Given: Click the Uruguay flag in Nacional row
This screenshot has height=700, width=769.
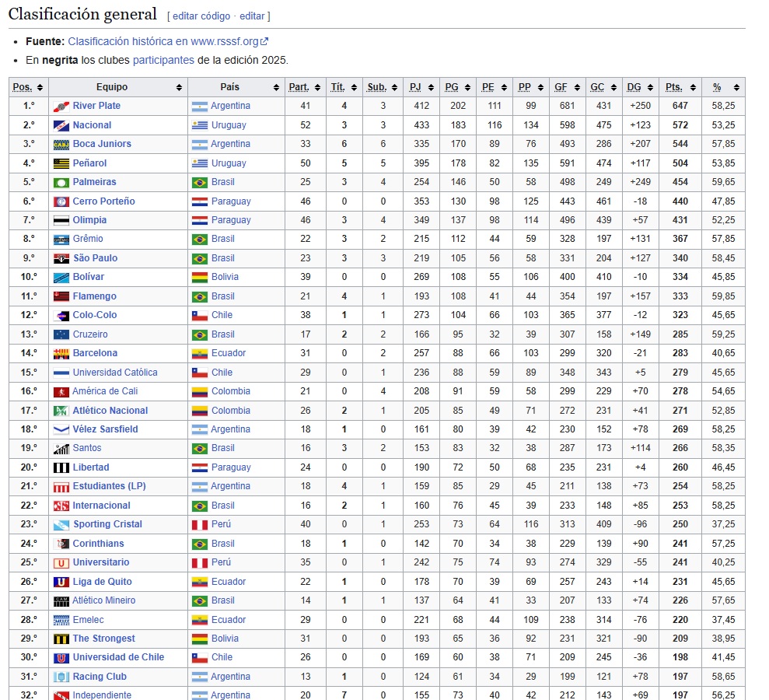Looking at the screenshot, I should coord(200,125).
